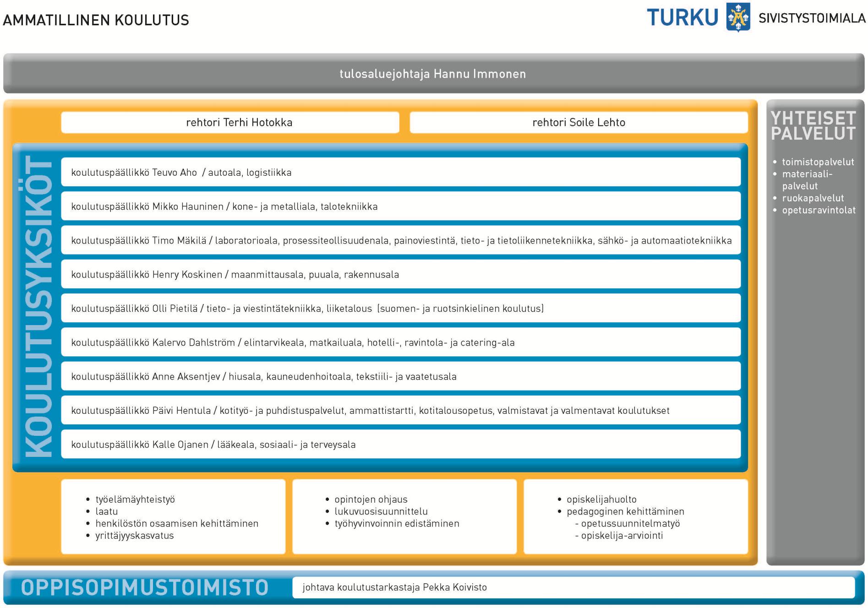Click the Päivi Hentula kotityö- ja puhdistuspalvelut row
Image resolution: width=868 pixels, height=608 pixels.
(x=401, y=410)
